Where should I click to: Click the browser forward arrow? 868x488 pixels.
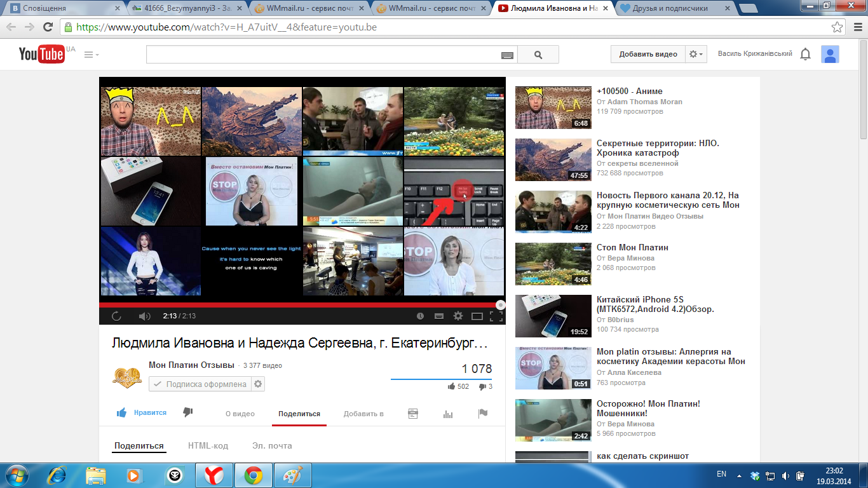pos(29,27)
